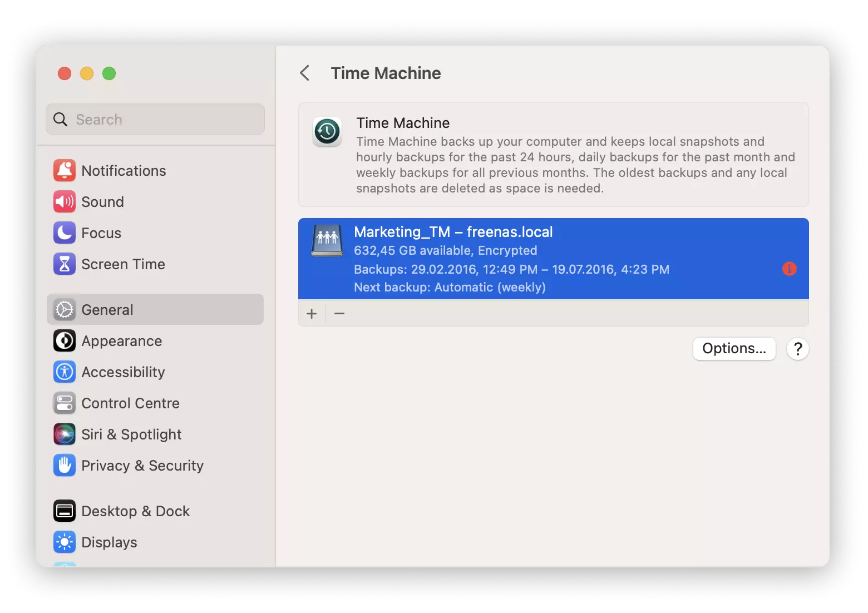The height and width of the screenshot is (613, 868).
Task: Close the window with red button
Action: click(65, 73)
